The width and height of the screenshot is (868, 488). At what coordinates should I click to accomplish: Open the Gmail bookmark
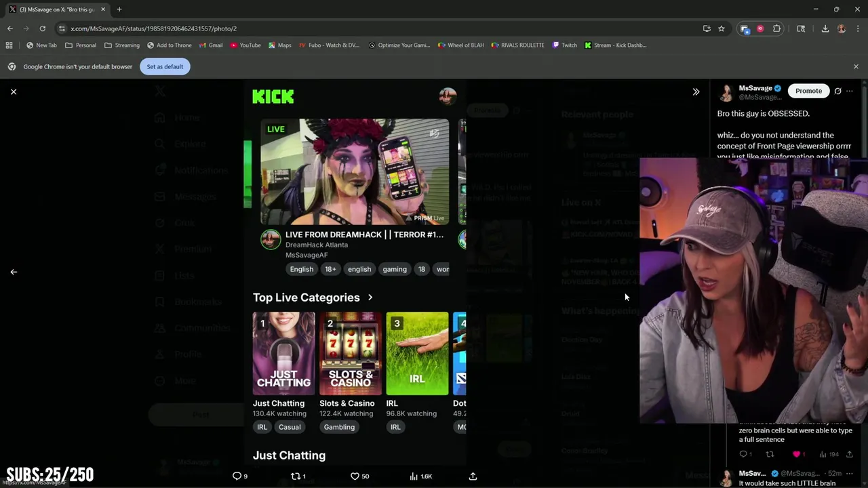[211, 45]
